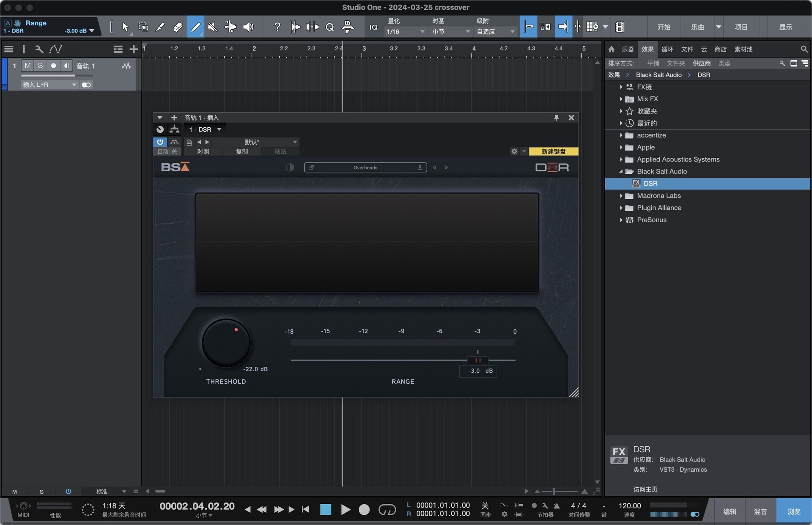This screenshot has width=812, height=525.
Task: Toggle record arm on 音轨 1
Action: (x=53, y=66)
